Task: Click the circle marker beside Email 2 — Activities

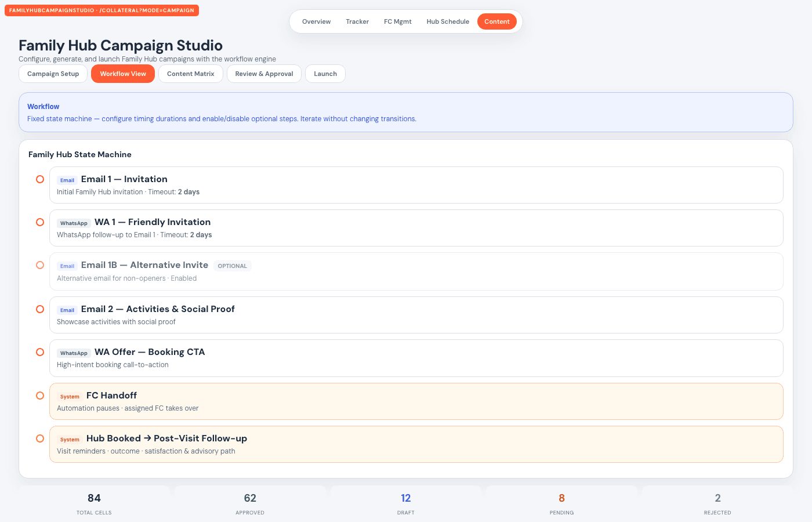Action: (40, 309)
